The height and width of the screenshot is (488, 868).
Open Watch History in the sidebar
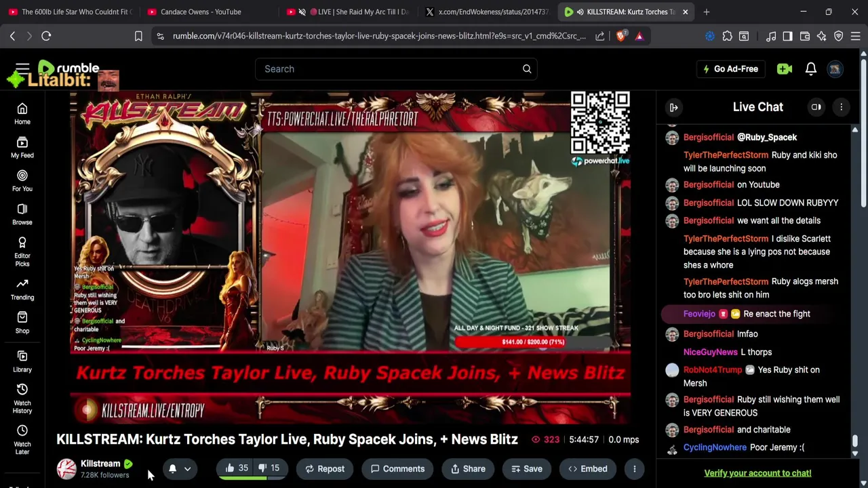[x=22, y=398]
